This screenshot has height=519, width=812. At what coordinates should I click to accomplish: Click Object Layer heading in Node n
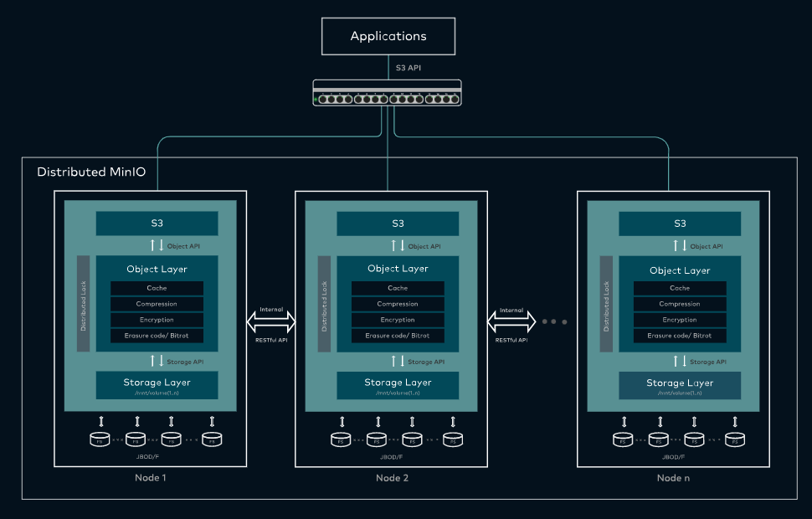coord(680,270)
